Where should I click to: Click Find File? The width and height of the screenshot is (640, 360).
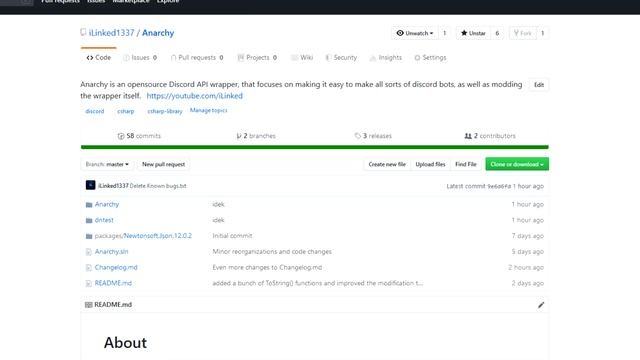click(466, 164)
